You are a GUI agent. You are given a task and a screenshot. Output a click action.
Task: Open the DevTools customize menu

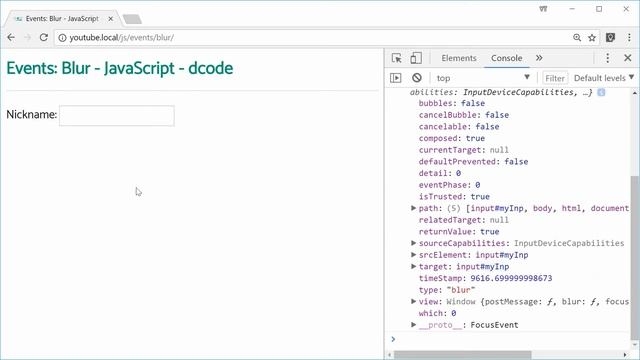[x=607, y=58]
